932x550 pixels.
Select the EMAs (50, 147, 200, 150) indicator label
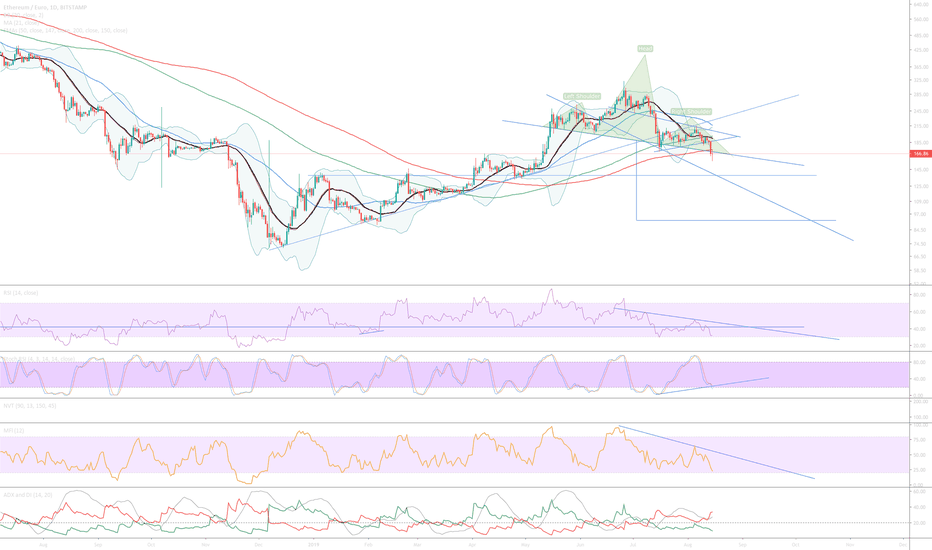(65, 30)
